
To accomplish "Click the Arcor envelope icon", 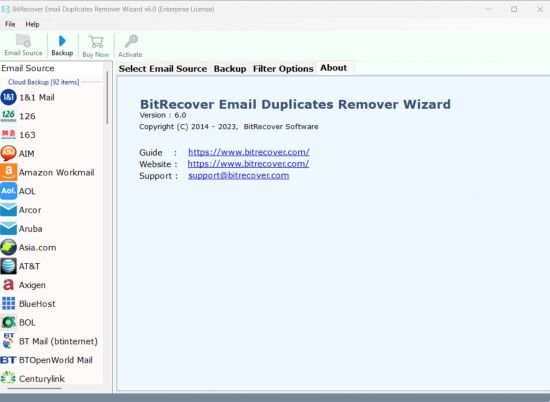I will [x=8, y=210].
